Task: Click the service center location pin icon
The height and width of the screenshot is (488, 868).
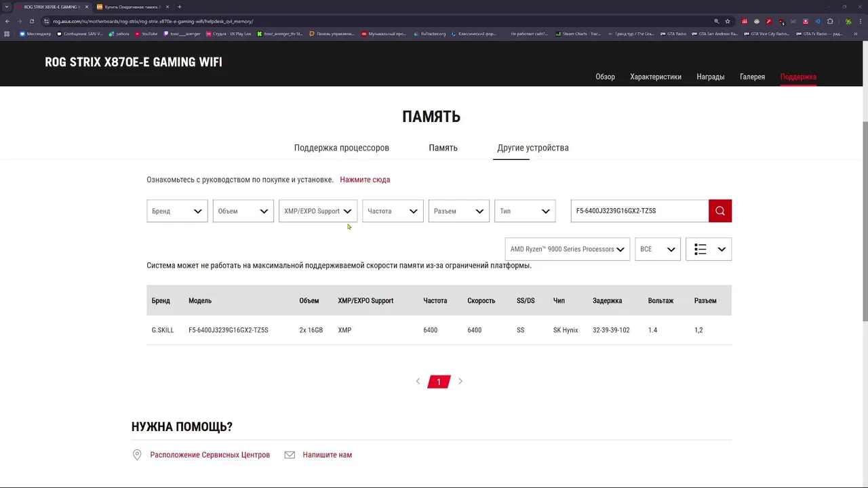Action: 137,455
